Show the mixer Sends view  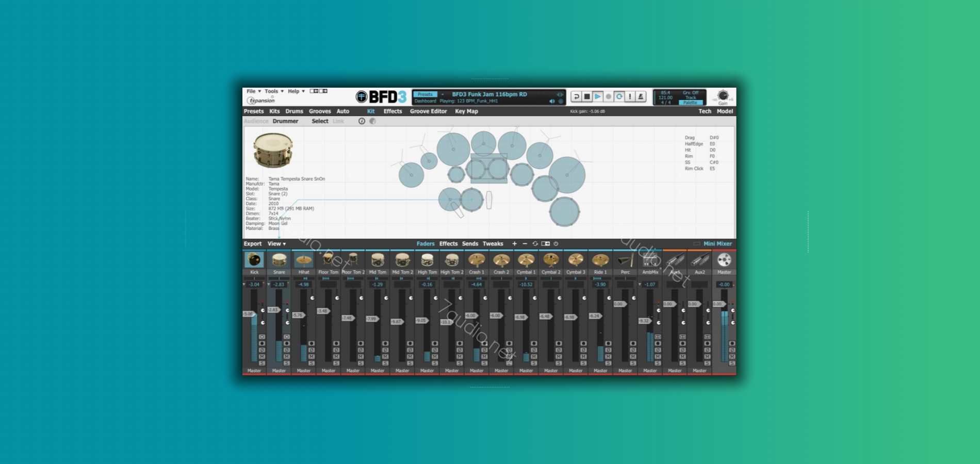pos(470,244)
